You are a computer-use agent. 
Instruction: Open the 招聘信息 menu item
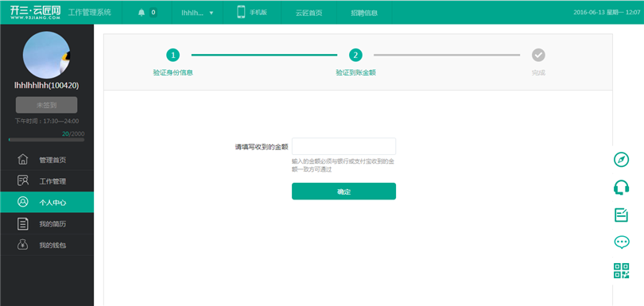click(x=364, y=13)
